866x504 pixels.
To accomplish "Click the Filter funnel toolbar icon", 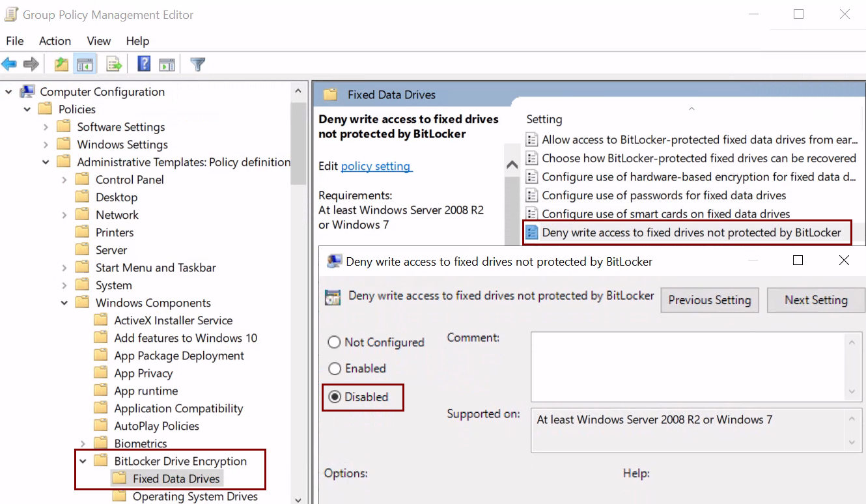I will coord(198,64).
